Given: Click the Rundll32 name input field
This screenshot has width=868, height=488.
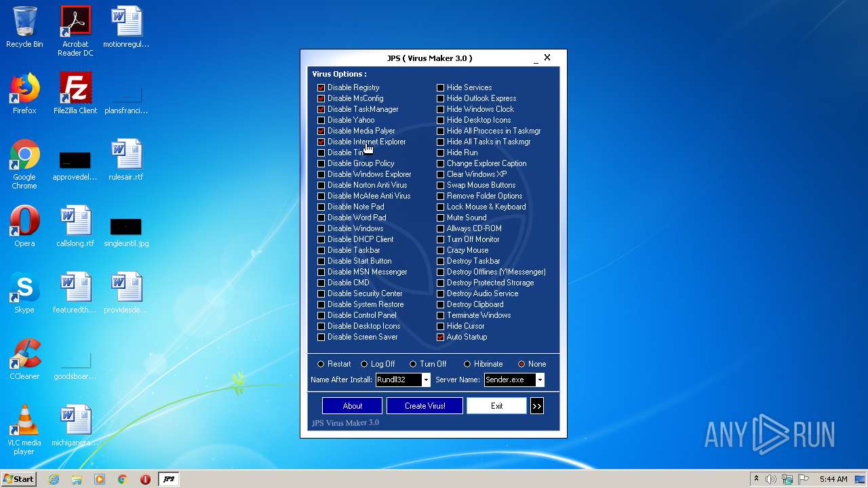Looking at the screenshot, I should [399, 380].
